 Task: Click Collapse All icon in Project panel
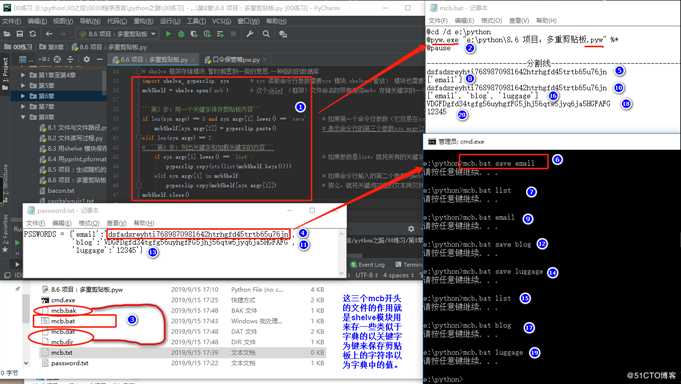click(x=70, y=60)
